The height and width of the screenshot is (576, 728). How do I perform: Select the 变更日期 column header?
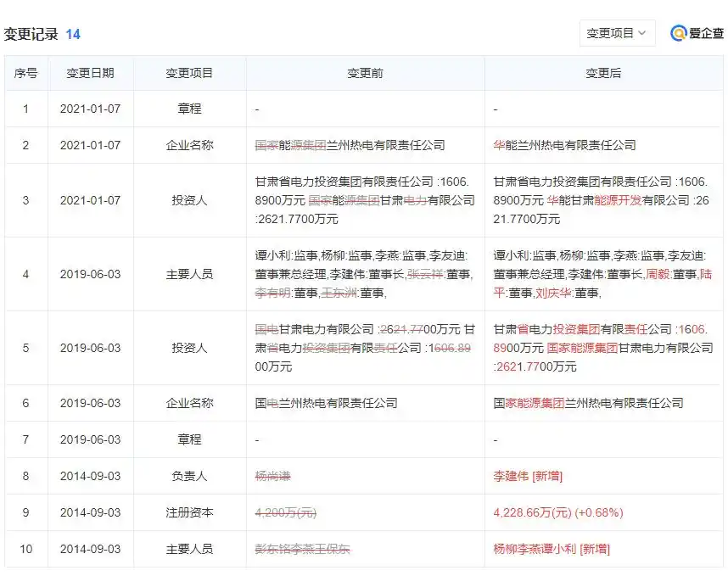(90, 73)
